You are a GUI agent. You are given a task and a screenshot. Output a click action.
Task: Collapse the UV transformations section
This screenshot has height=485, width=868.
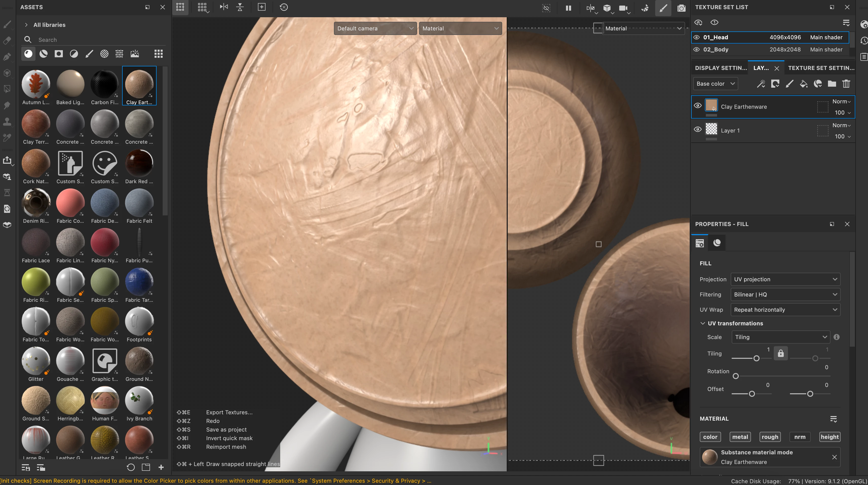pyautogui.click(x=703, y=323)
